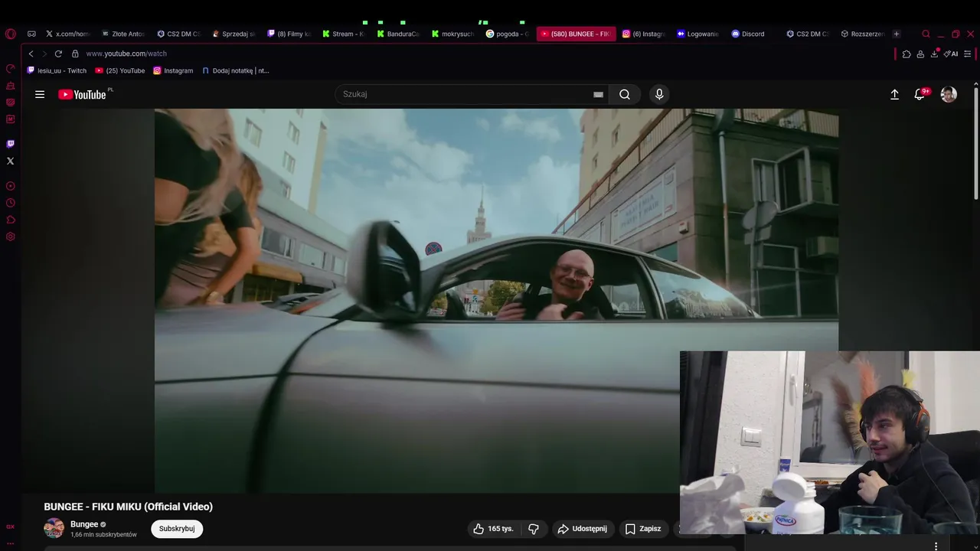Open the Opera menu logo
Image resolution: width=980 pixels, height=551 pixels.
pyautogui.click(x=10, y=34)
